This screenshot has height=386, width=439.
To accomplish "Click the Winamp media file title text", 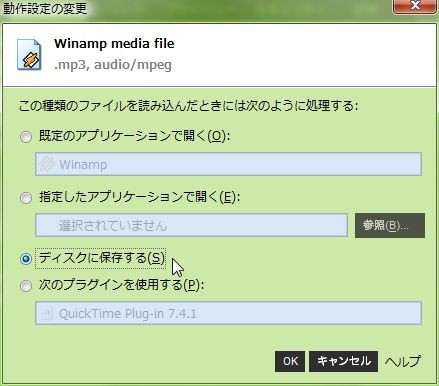I will pyautogui.click(x=114, y=44).
